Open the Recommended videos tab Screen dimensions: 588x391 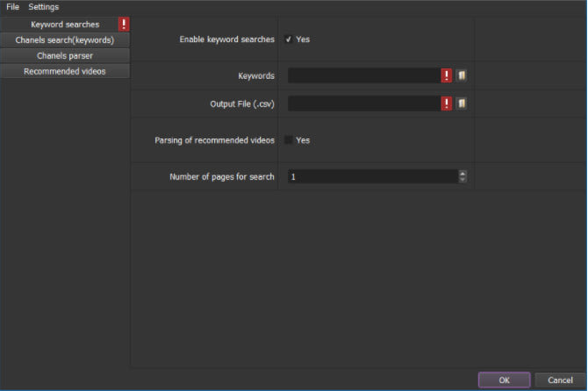point(65,72)
